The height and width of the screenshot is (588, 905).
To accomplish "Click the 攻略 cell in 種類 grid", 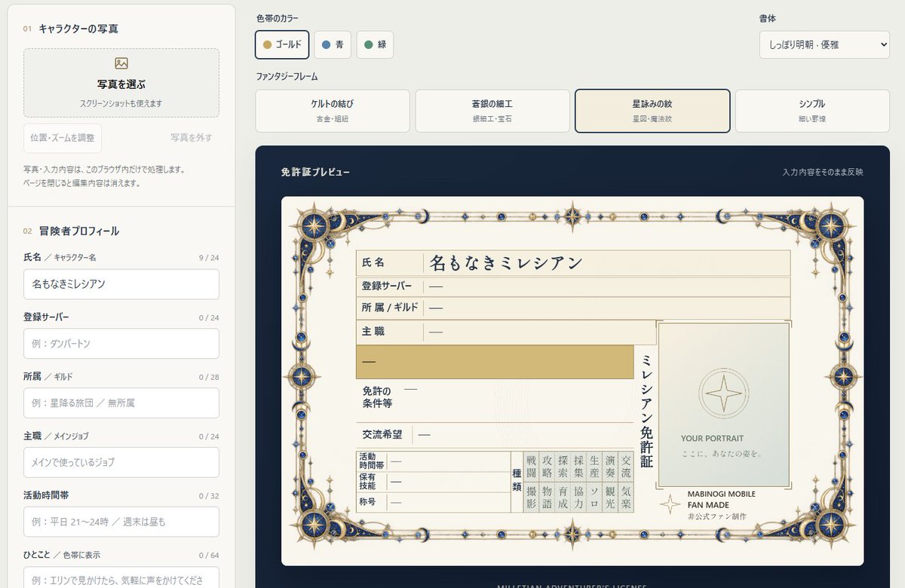I will pyautogui.click(x=548, y=467).
